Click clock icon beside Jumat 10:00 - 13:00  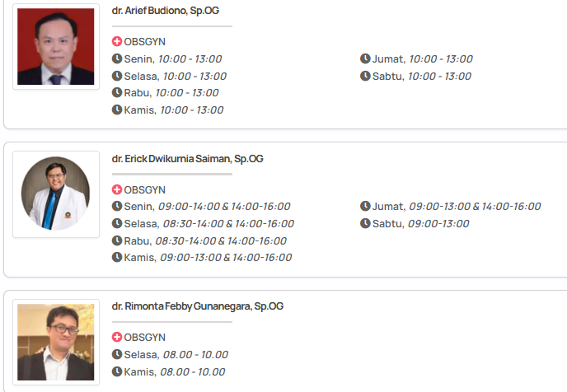365,58
